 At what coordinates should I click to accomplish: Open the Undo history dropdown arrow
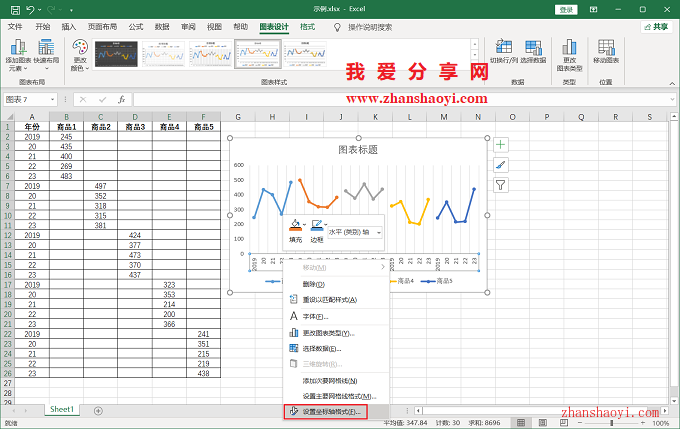pyautogui.click(x=39, y=10)
